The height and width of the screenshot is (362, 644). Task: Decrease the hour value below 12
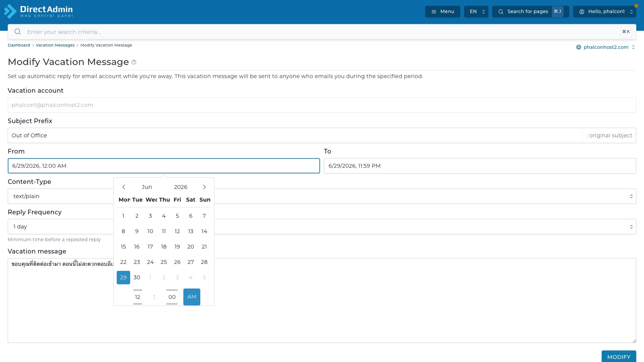click(138, 304)
